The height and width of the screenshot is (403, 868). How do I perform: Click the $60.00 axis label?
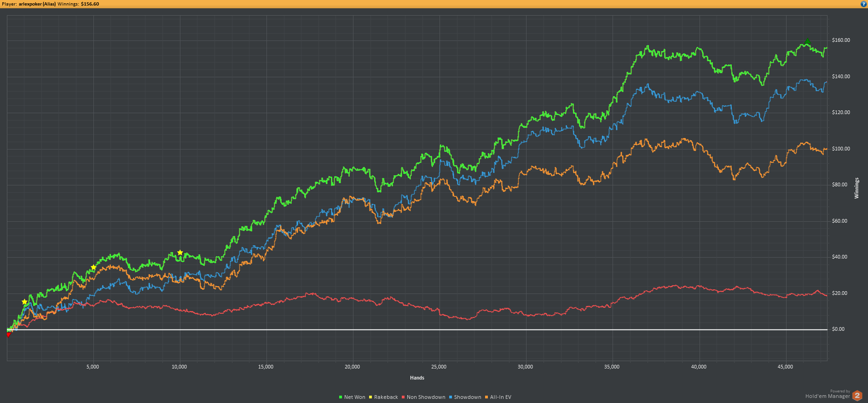[839, 221]
